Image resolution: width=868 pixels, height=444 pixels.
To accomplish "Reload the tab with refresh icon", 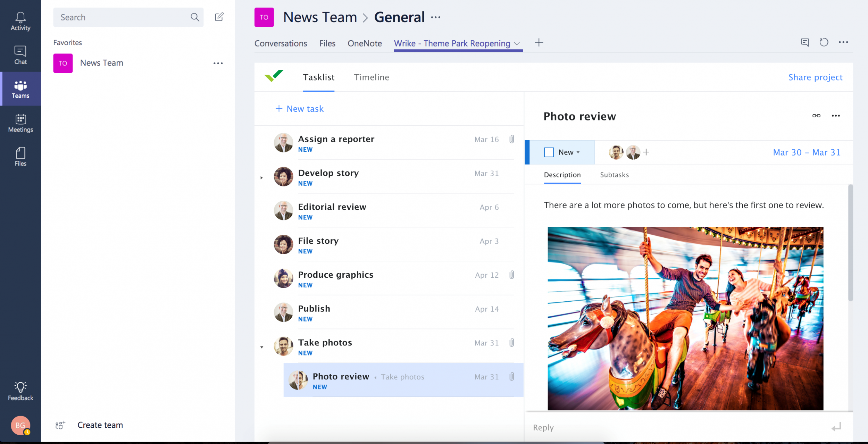I will [x=824, y=42].
